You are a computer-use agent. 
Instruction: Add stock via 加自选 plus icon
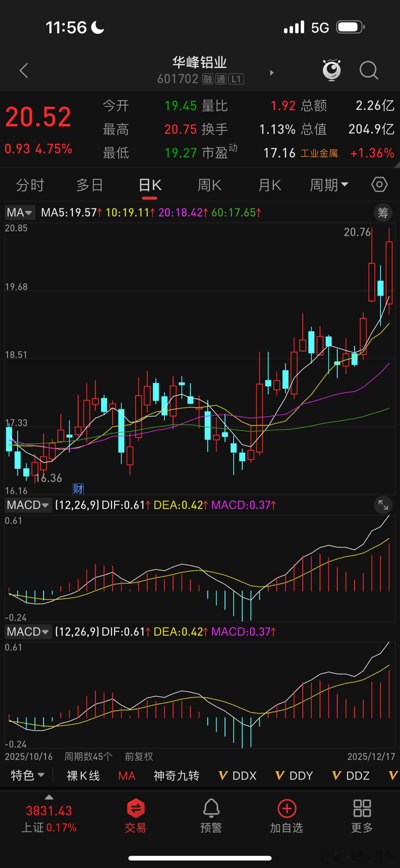point(287,816)
